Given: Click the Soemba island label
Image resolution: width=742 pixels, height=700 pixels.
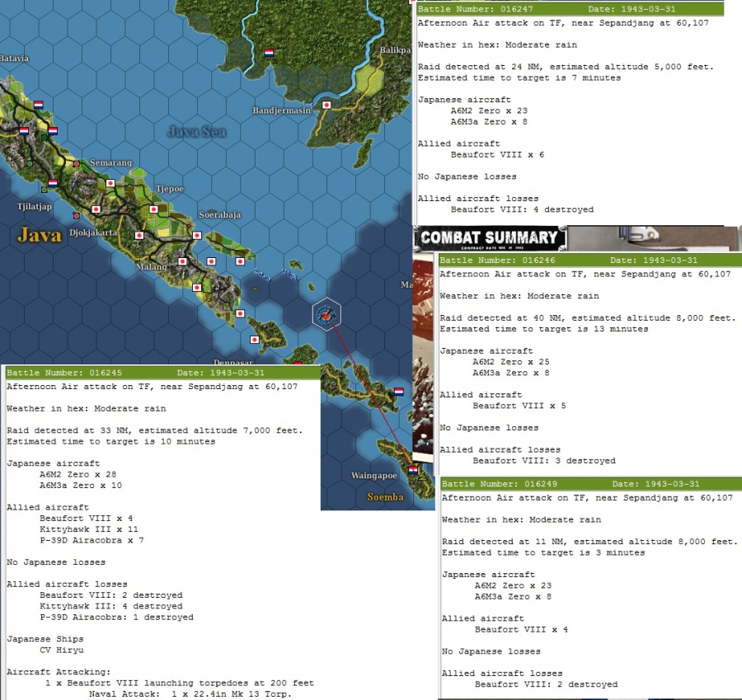Looking at the screenshot, I should point(387,497).
